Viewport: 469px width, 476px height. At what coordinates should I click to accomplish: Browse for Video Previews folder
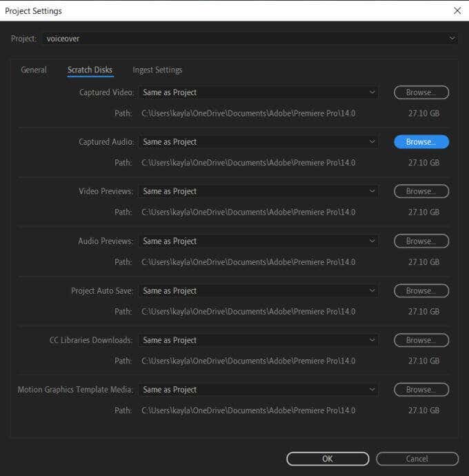tap(421, 191)
